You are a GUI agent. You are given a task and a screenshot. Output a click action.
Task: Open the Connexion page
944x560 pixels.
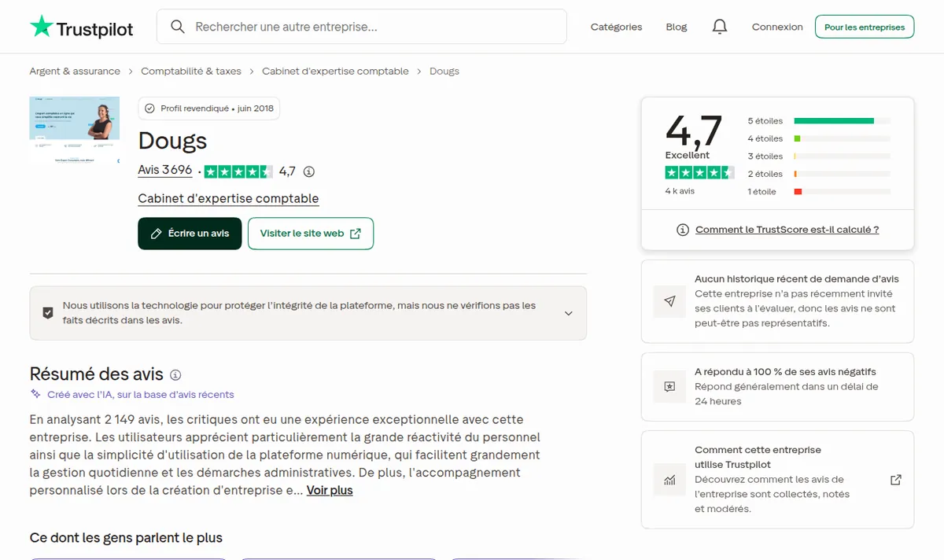777,27
